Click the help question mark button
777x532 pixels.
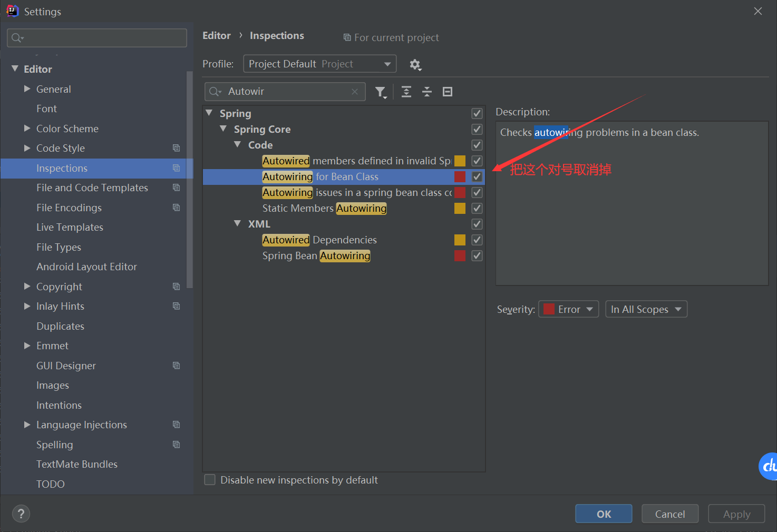coord(21,514)
